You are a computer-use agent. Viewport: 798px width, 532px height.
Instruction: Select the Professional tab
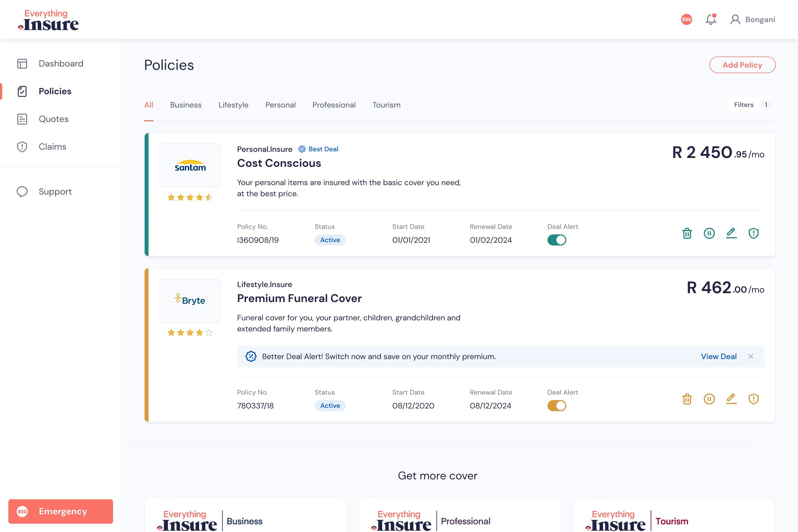[334, 105]
